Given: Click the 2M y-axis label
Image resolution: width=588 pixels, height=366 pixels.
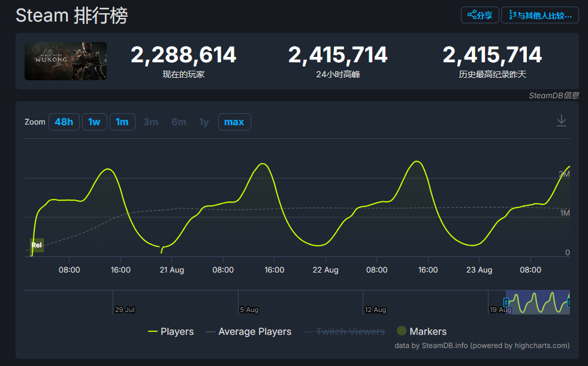Looking at the screenshot, I should [x=565, y=174].
